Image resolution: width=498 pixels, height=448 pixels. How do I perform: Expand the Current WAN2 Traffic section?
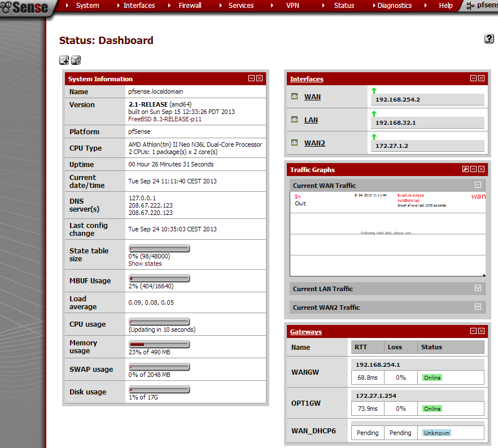[478, 307]
